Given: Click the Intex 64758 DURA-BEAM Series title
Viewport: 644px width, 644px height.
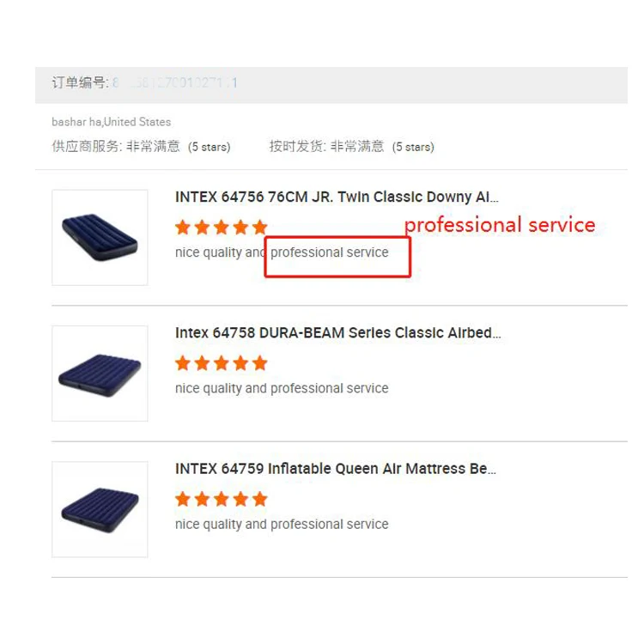Looking at the screenshot, I should (338, 332).
